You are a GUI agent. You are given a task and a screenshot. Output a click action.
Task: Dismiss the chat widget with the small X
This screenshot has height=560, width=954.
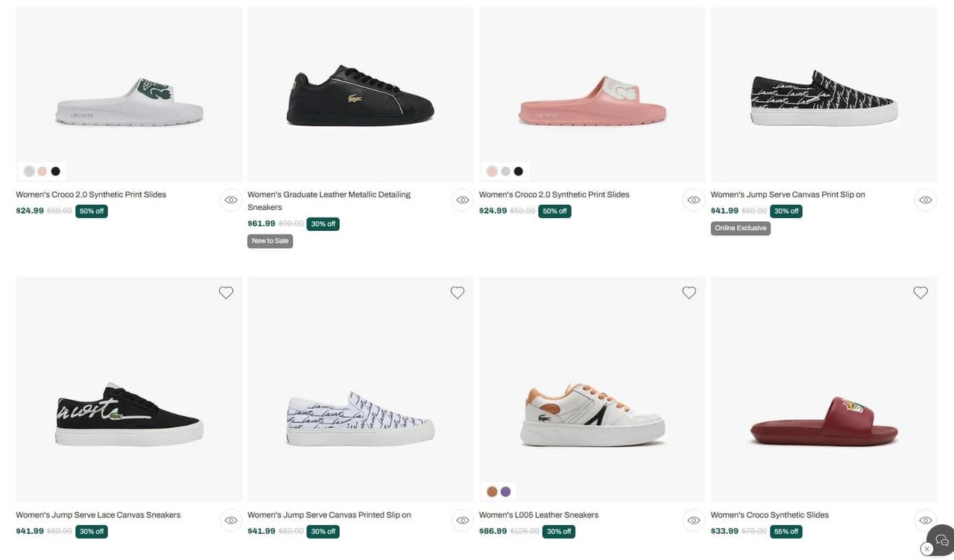click(927, 549)
